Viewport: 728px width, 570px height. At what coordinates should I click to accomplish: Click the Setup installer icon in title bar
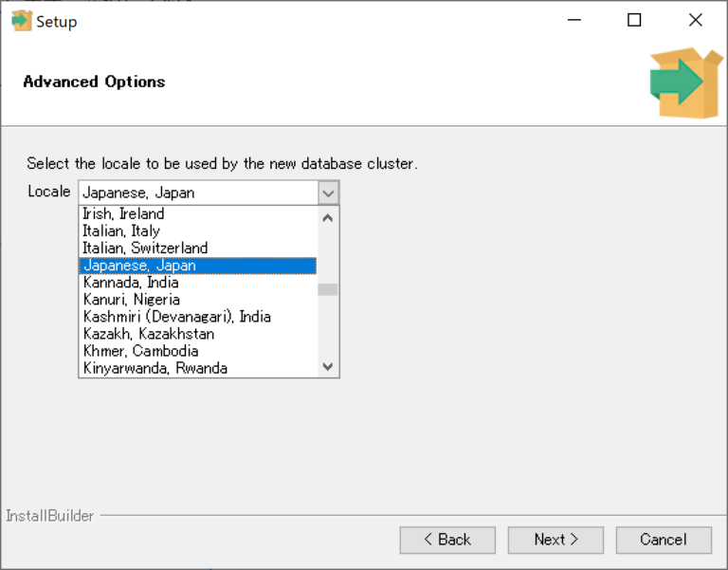pos(21,21)
